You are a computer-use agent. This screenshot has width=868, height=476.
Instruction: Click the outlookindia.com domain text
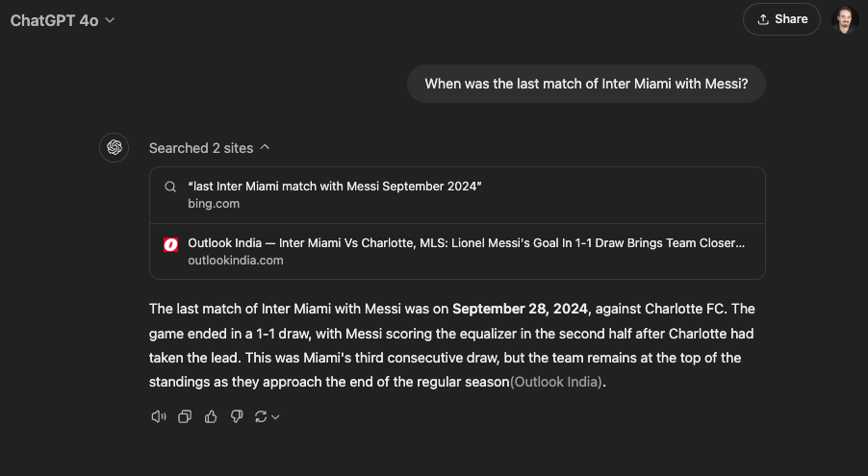point(236,261)
